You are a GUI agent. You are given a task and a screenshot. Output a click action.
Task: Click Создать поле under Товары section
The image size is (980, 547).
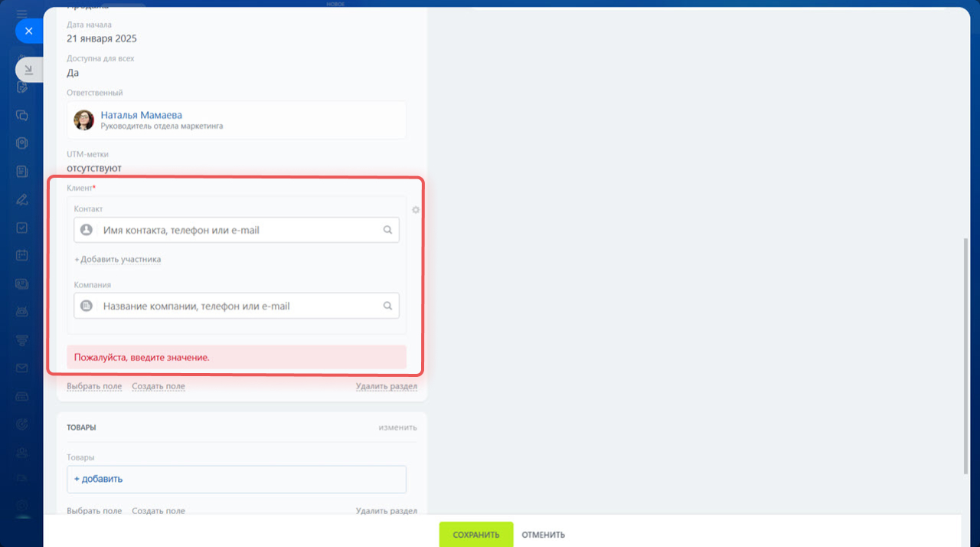[x=158, y=511]
